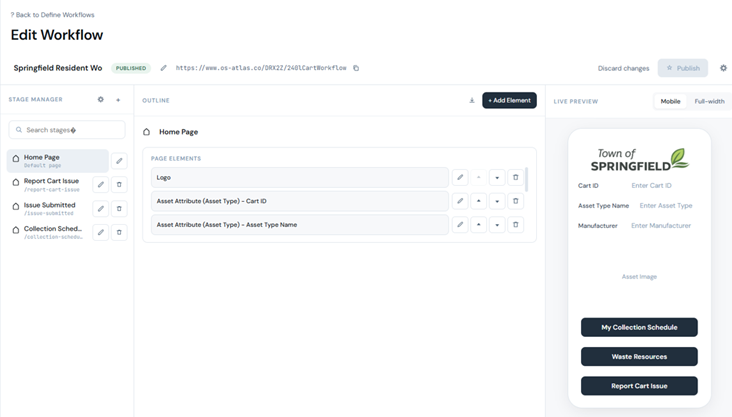Add a new stage with plus icon
The image size is (732, 417).
tap(118, 99)
